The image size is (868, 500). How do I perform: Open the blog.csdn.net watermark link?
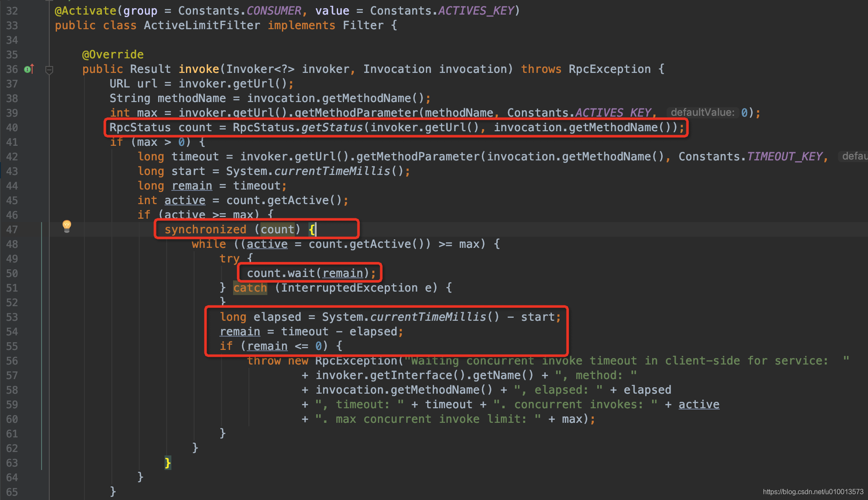click(813, 491)
